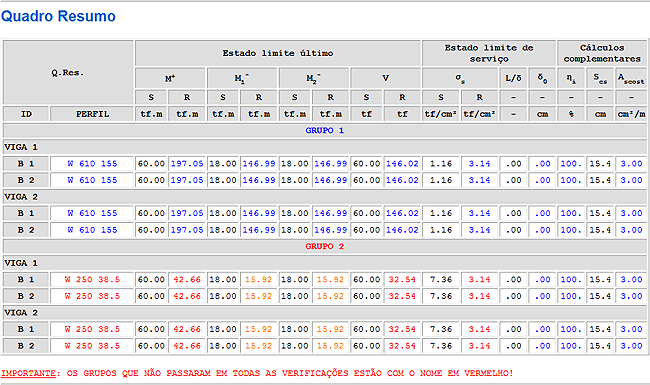Image resolution: width=650 pixels, height=385 pixels.
Task: Click the last B 2 cell in GRUPO 2
Action: point(26,346)
